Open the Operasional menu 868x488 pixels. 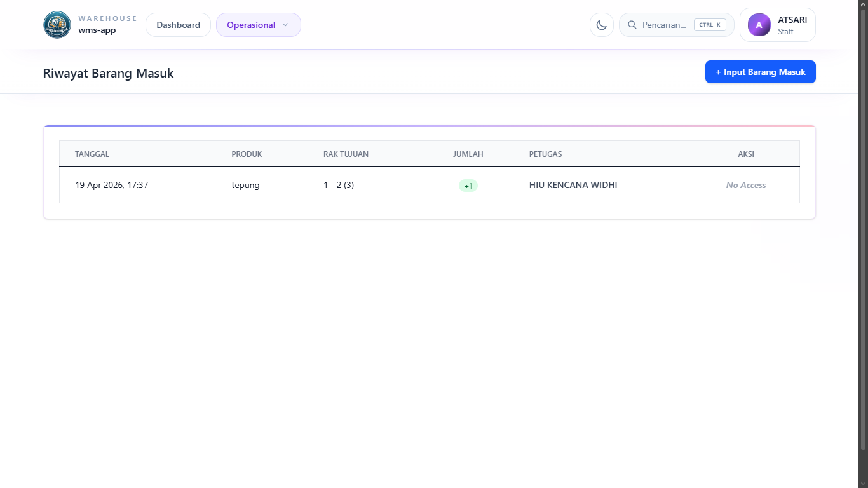click(x=259, y=25)
